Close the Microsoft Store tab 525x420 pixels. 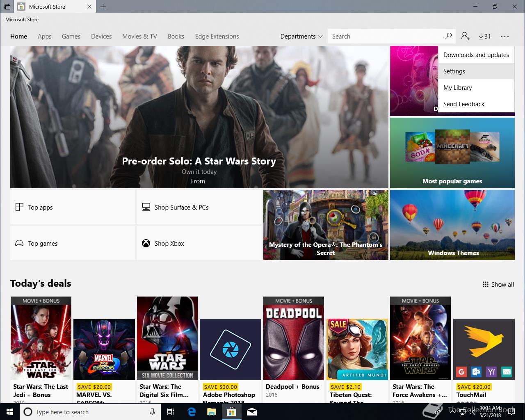click(x=90, y=7)
